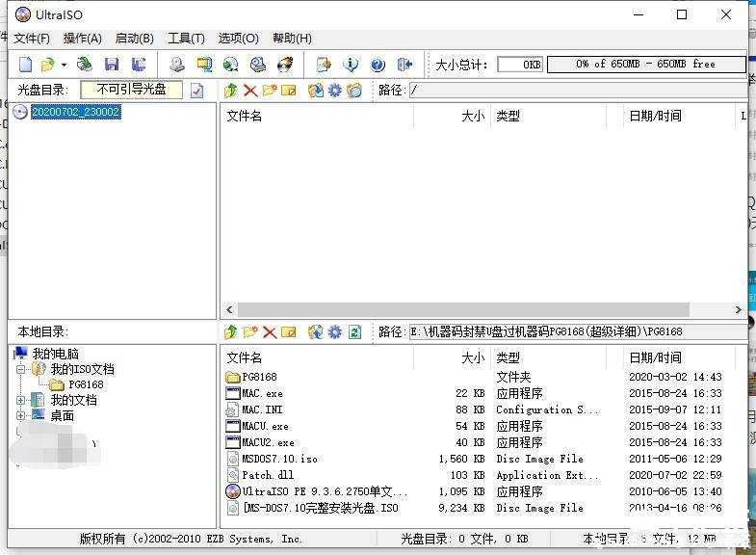
Task: Go up a level in the disc image pane
Action: point(231,91)
